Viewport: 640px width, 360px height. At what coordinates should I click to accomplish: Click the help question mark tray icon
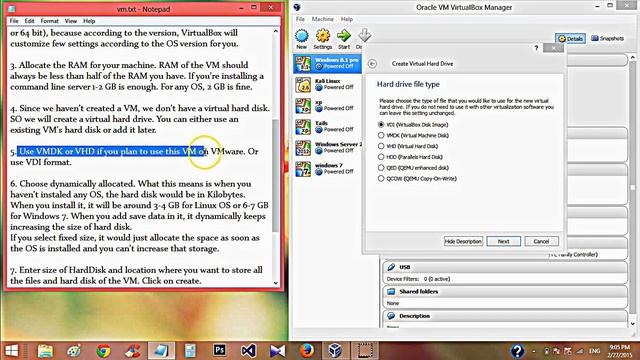517,351
